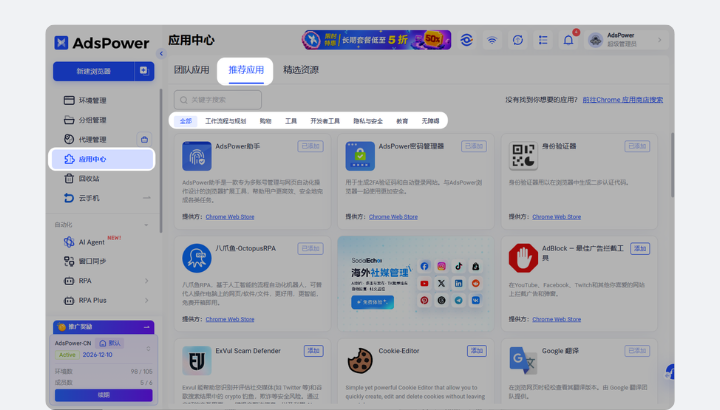The image size is (720, 410).
Task: Filter apps by 工作流程与规划
Action: click(225, 121)
